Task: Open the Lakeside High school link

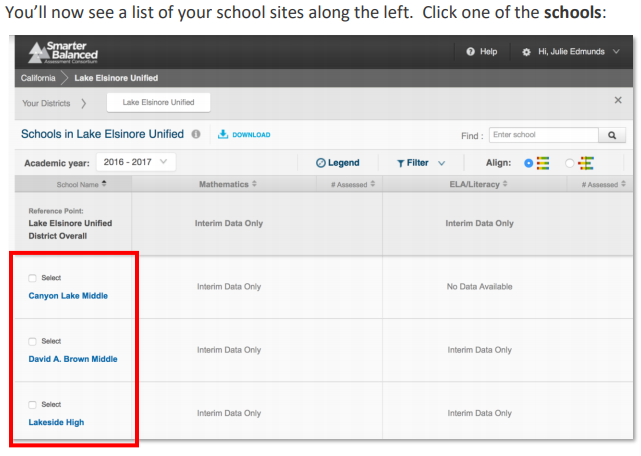Action: click(x=56, y=422)
